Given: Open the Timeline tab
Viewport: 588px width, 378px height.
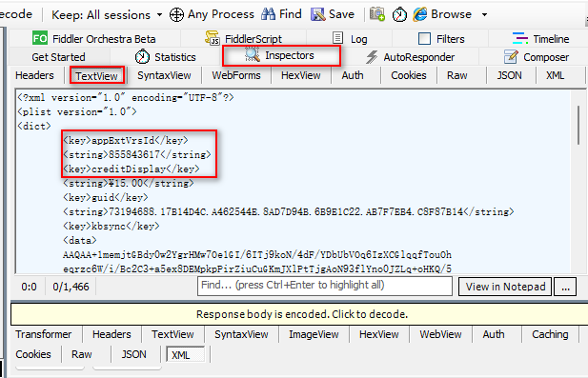Looking at the screenshot, I should pos(540,39).
